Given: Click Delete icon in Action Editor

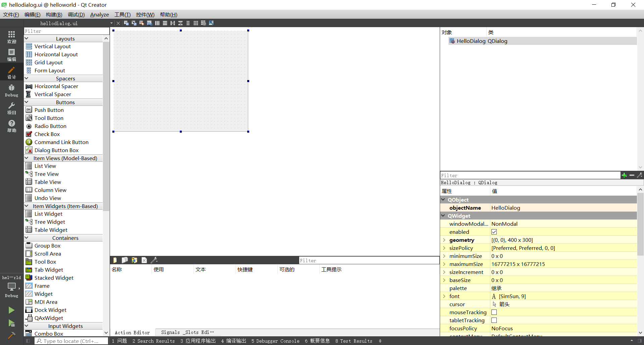Looking at the screenshot, I should point(144,260).
